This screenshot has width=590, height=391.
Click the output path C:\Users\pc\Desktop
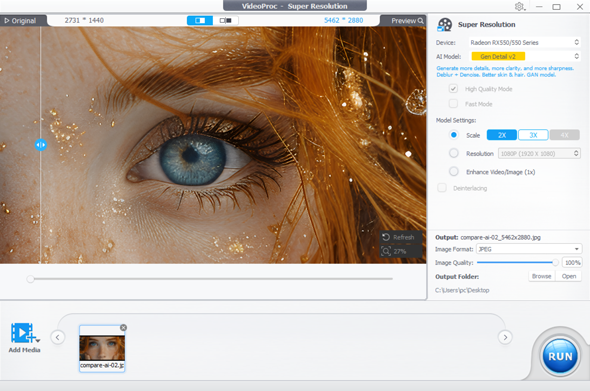[462, 290]
